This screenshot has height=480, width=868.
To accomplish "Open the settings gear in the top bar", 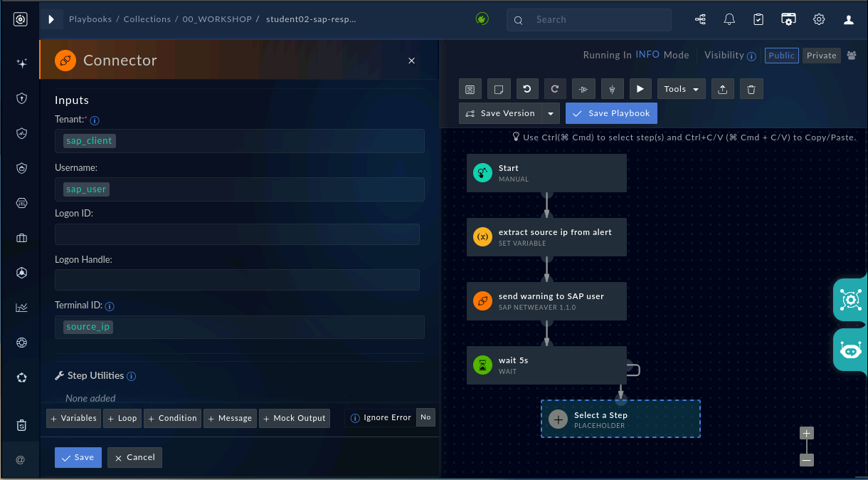I will [819, 20].
